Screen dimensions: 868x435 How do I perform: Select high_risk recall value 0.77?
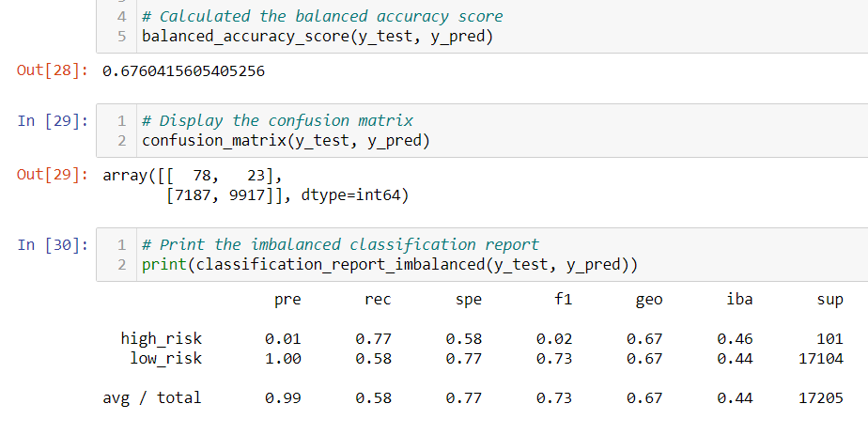point(373,339)
